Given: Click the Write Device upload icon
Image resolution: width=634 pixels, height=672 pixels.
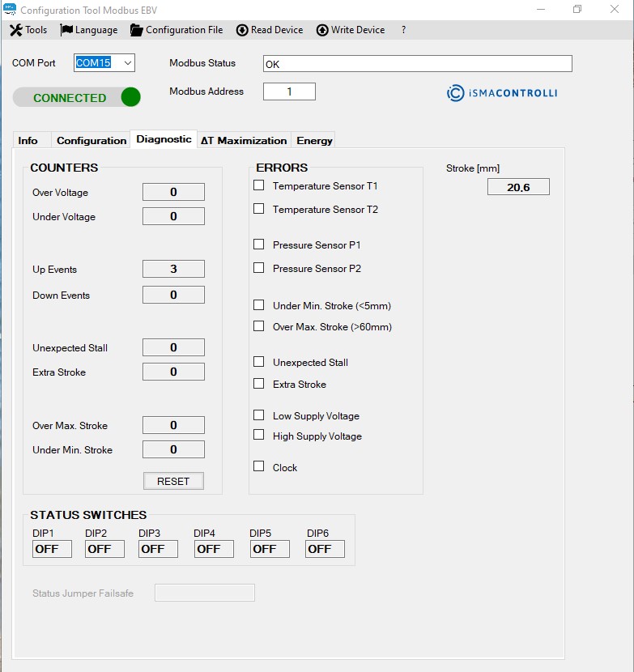Looking at the screenshot, I should (322, 30).
